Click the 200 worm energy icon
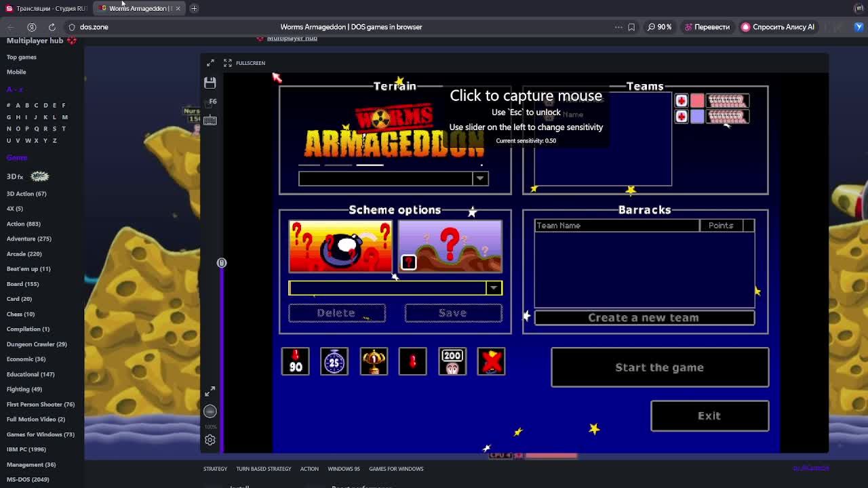The image size is (868, 488). pos(452,361)
